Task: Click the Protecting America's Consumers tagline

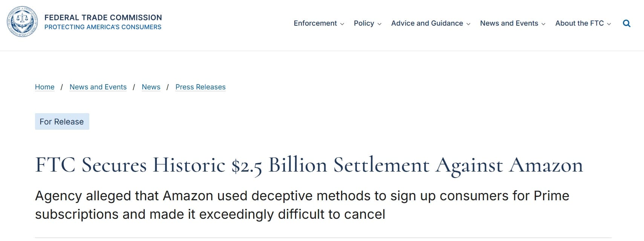Action: (103, 27)
